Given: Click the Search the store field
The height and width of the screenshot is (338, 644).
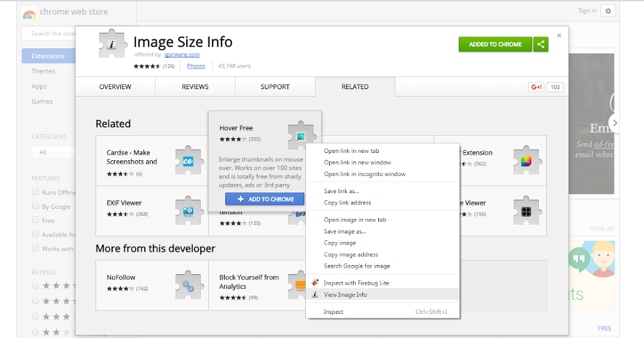Looking at the screenshot, I should (48, 33).
